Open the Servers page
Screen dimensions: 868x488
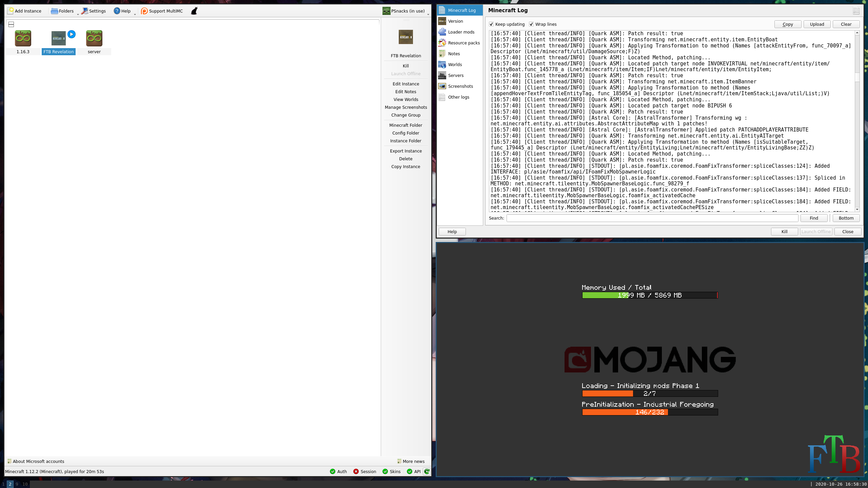click(x=455, y=75)
